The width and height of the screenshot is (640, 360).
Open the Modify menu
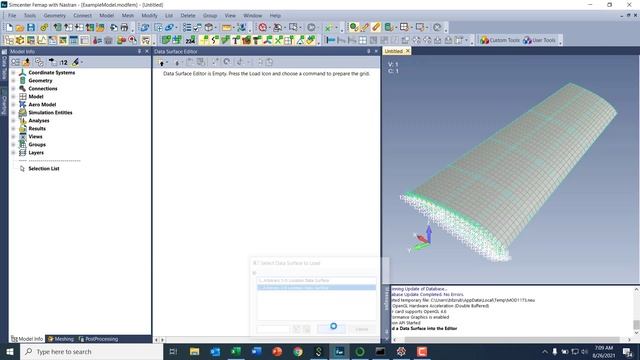click(149, 16)
